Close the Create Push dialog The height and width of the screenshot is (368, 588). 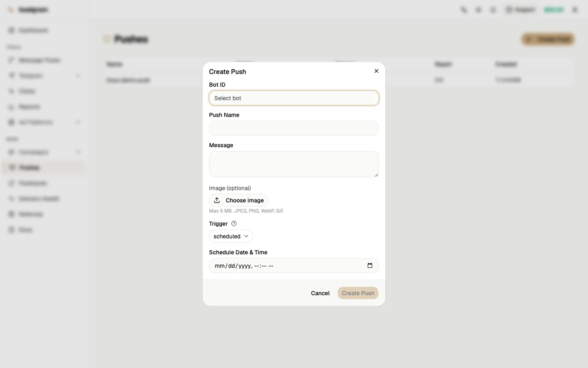tap(376, 71)
